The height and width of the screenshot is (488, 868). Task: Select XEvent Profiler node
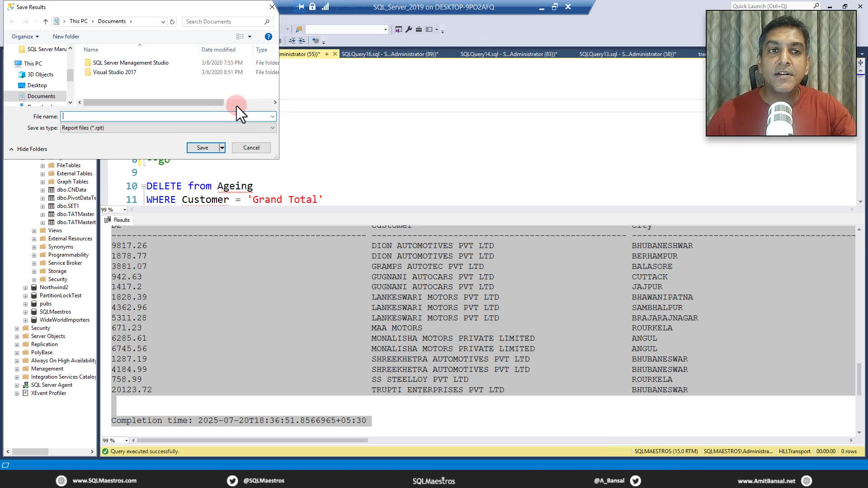tap(48, 393)
